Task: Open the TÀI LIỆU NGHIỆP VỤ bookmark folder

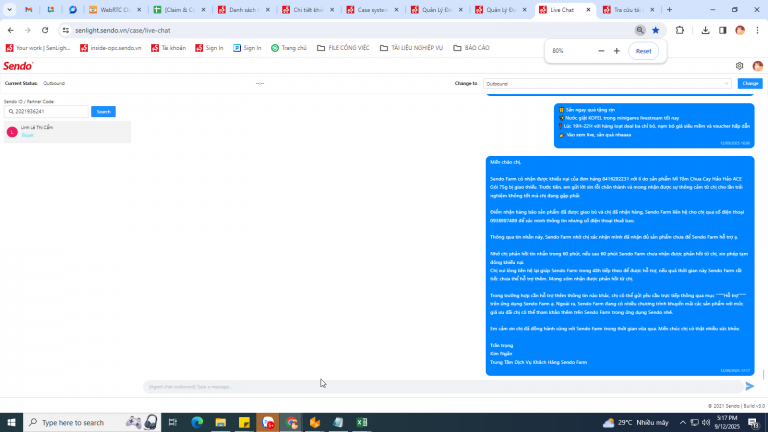Action: 411,48
